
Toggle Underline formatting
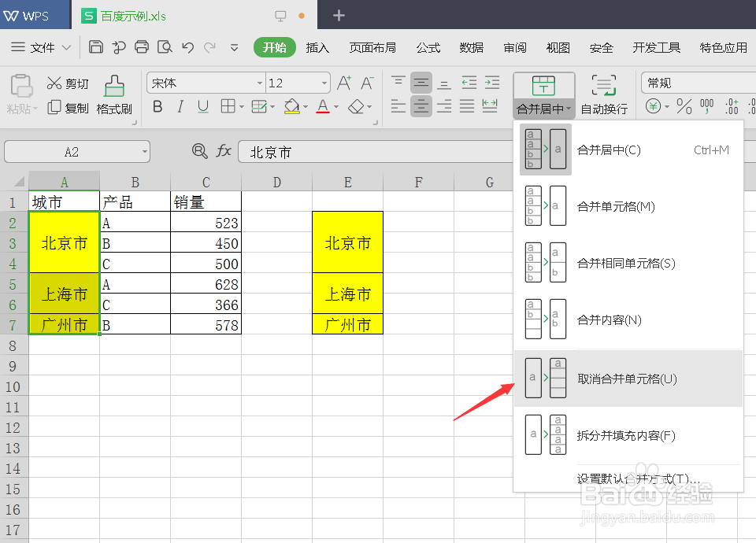(x=203, y=106)
